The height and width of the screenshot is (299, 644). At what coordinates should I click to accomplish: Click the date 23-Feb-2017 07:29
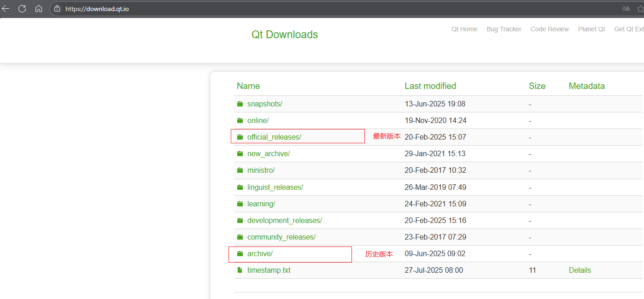(435, 237)
